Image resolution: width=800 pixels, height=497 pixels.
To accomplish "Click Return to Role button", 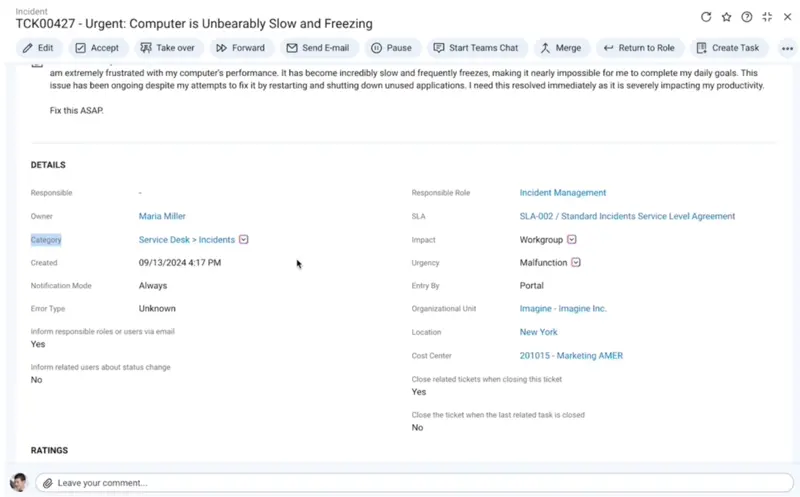I will point(638,48).
